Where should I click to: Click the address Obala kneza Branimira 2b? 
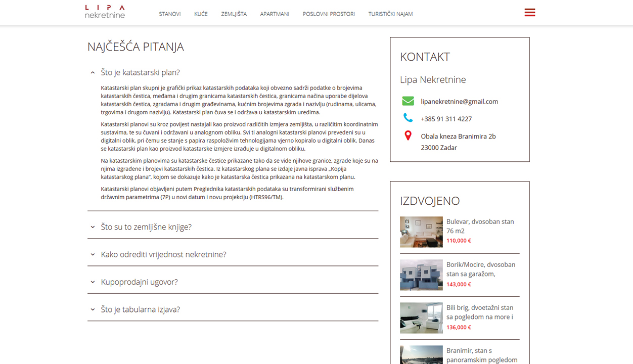[x=459, y=136]
